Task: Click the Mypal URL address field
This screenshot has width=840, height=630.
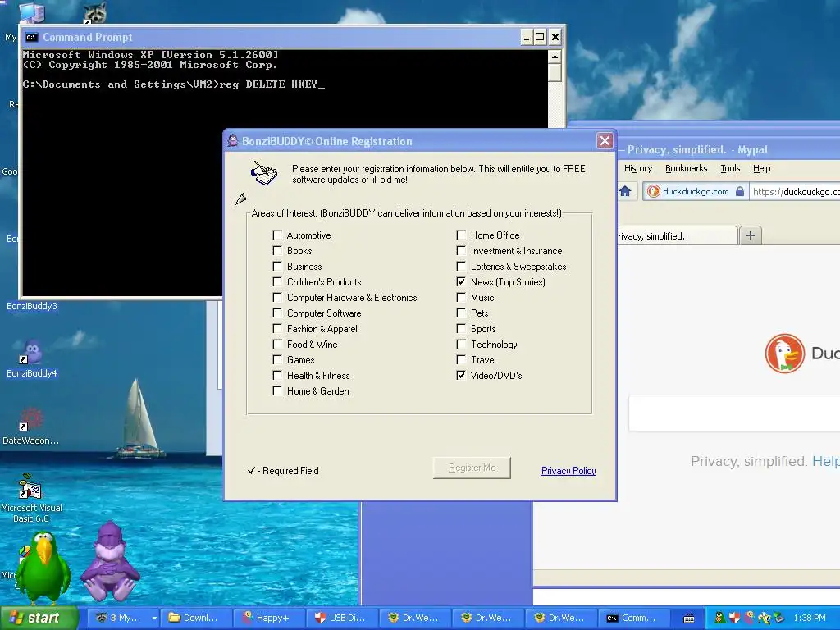Action: tap(795, 191)
